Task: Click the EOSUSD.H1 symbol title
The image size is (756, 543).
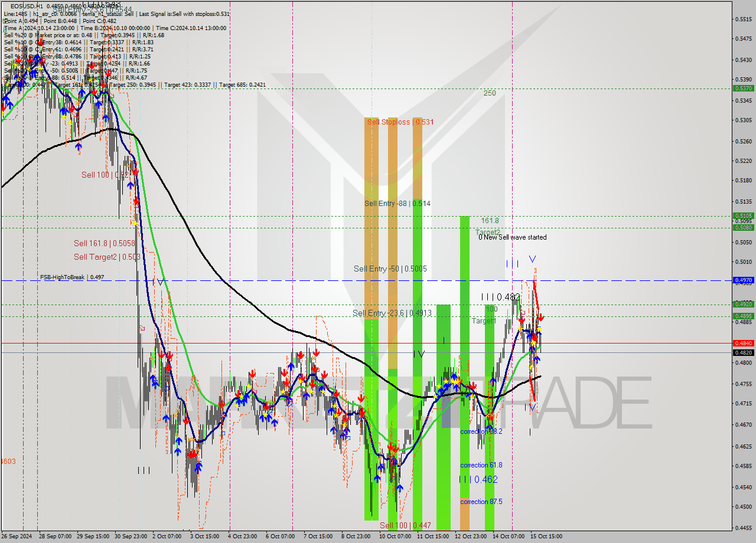Action: coord(25,6)
